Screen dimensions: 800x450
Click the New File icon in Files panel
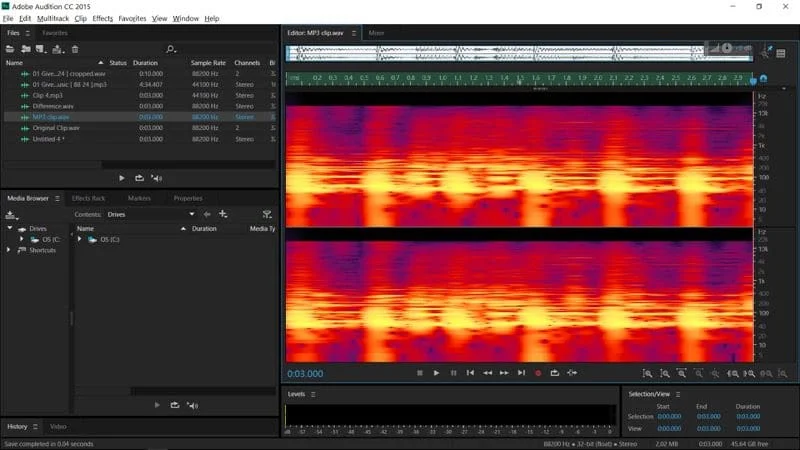(41, 49)
